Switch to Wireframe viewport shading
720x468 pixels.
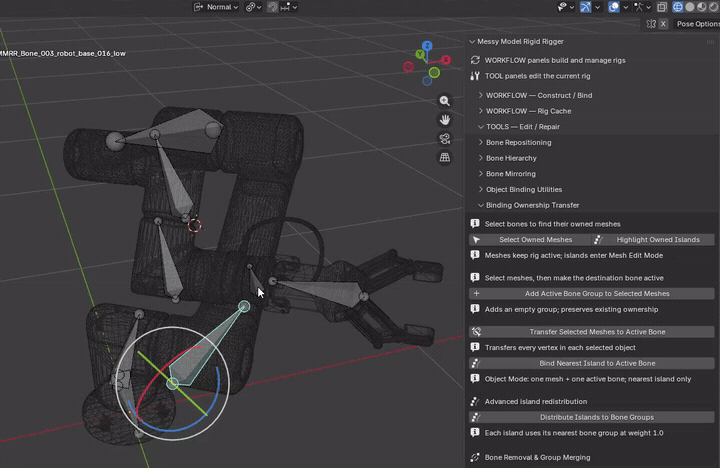(x=678, y=7)
